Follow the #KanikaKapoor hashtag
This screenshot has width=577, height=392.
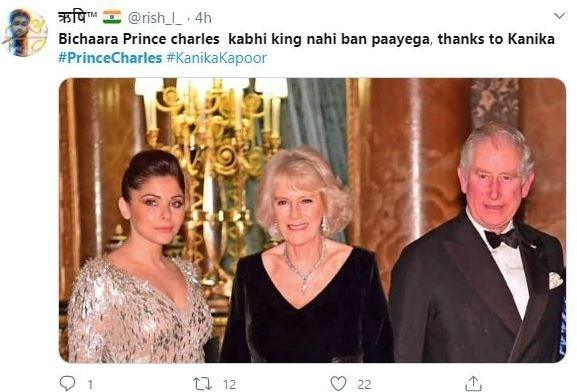point(216,58)
